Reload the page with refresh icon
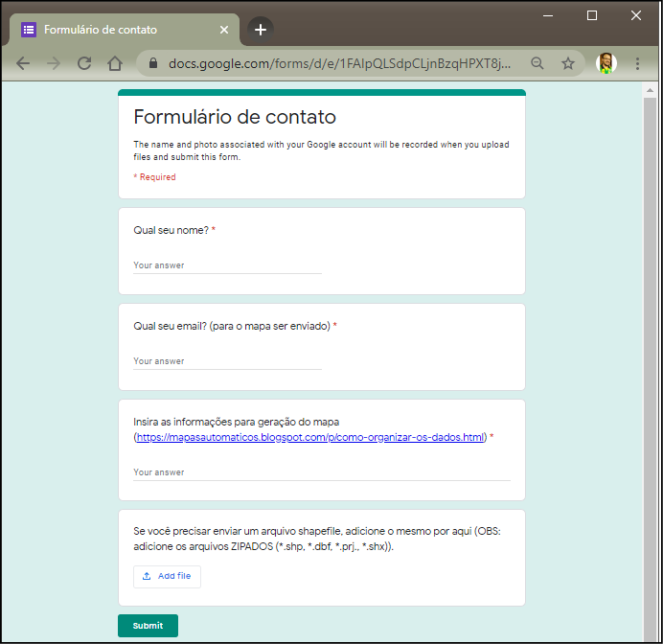The height and width of the screenshot is (644, 663). 84,63
